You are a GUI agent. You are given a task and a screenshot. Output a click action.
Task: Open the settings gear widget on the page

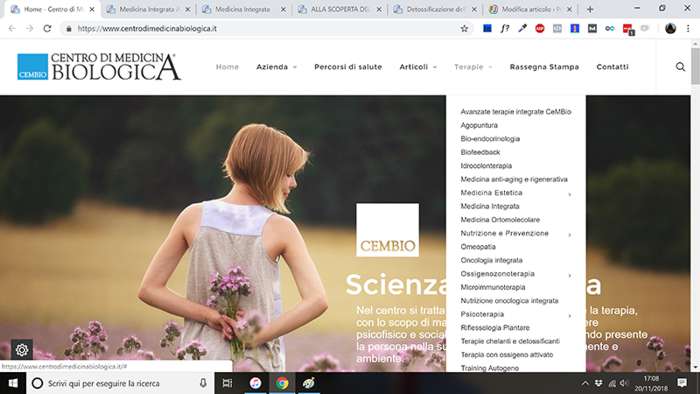21,350
